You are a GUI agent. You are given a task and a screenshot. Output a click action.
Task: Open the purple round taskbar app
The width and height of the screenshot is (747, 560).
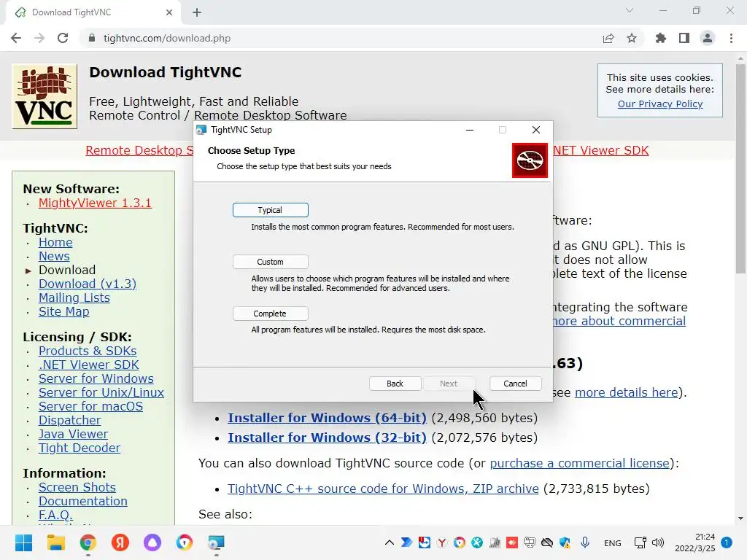click(x=152, y=542)
